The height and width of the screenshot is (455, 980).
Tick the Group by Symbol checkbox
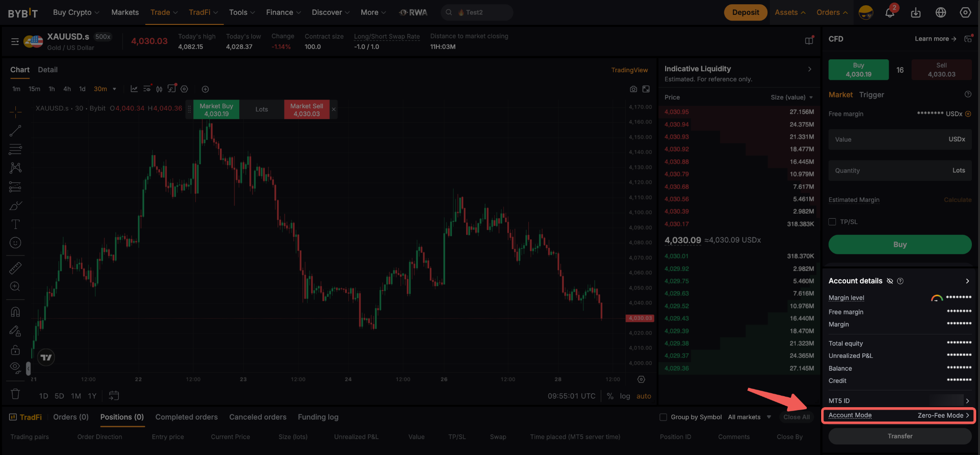(x=663, y=417)
